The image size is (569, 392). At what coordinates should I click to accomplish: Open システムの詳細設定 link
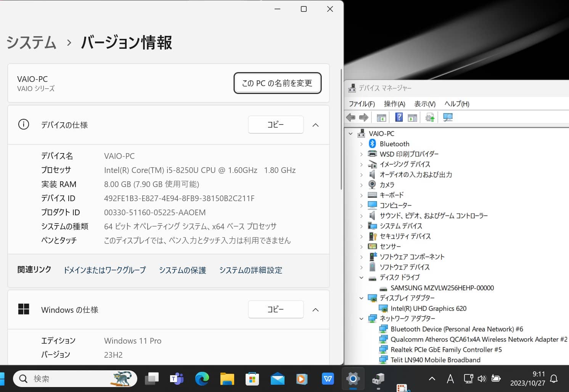[x=251, y=270]
